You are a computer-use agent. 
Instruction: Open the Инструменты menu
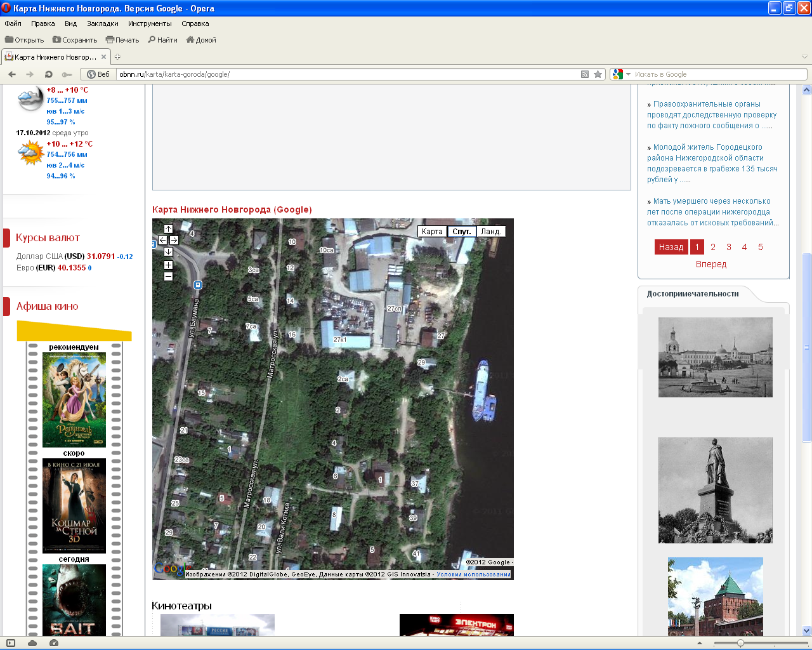[150, 23]
